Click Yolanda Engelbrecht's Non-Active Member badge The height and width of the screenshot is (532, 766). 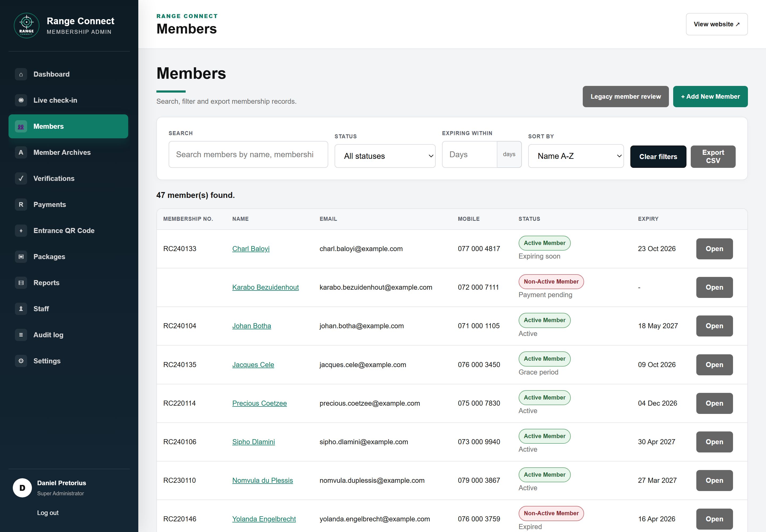(x=551, y=513)
